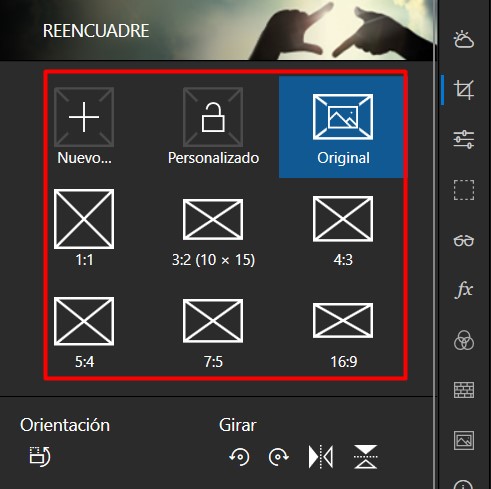491x489 pixels.
Task: Open the fx effects panel
Action: (x=464, y=290)
